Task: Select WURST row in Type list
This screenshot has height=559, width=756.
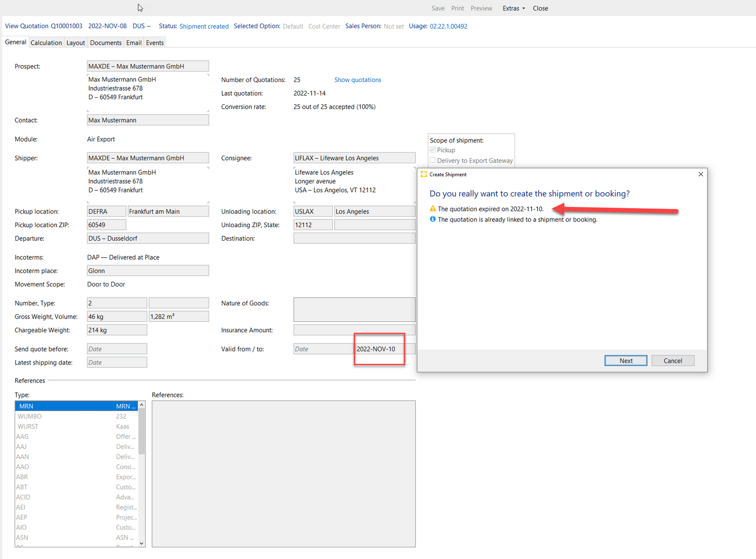Action: point(77,426)
